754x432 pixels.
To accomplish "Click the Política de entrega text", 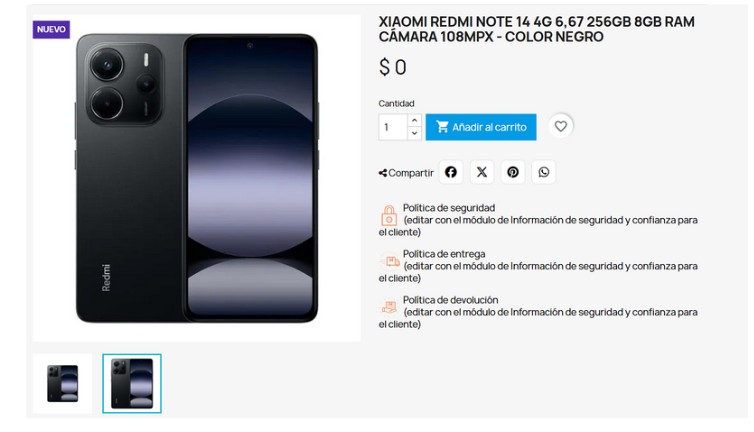I will 444,254.
